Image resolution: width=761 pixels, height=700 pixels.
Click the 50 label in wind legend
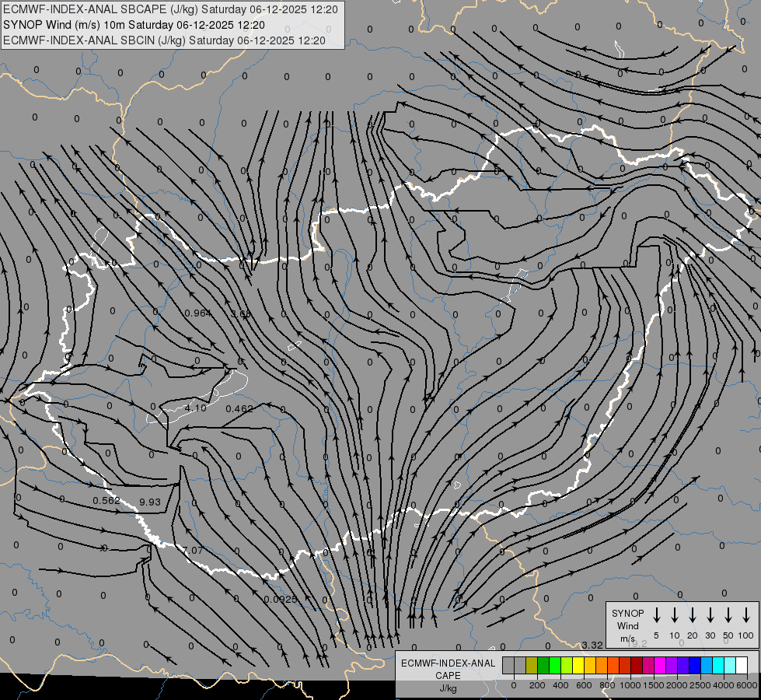coord(728,635)
